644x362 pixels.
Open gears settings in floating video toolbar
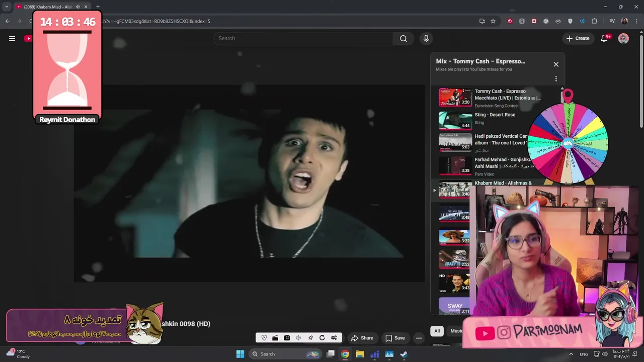(334, 338)
